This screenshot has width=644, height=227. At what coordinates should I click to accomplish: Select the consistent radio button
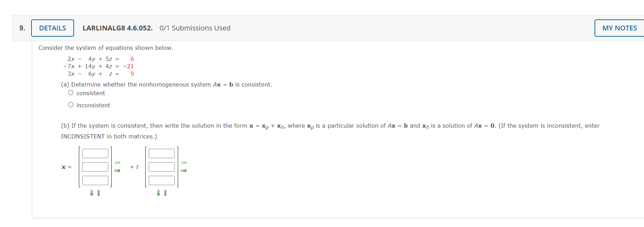pyautogui.click(x=71, y=93)
